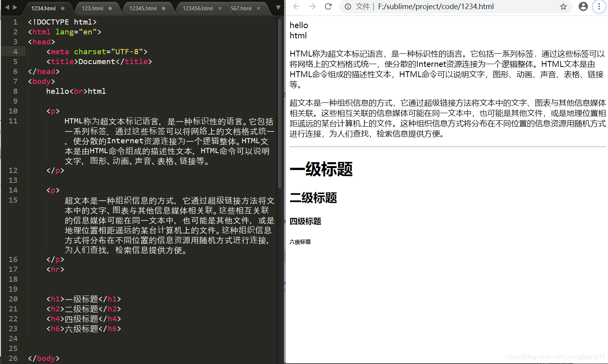This screenshot has width=608, height=364.
Task: Click the html lang="en" tag line
Action: tap(64, 32)
